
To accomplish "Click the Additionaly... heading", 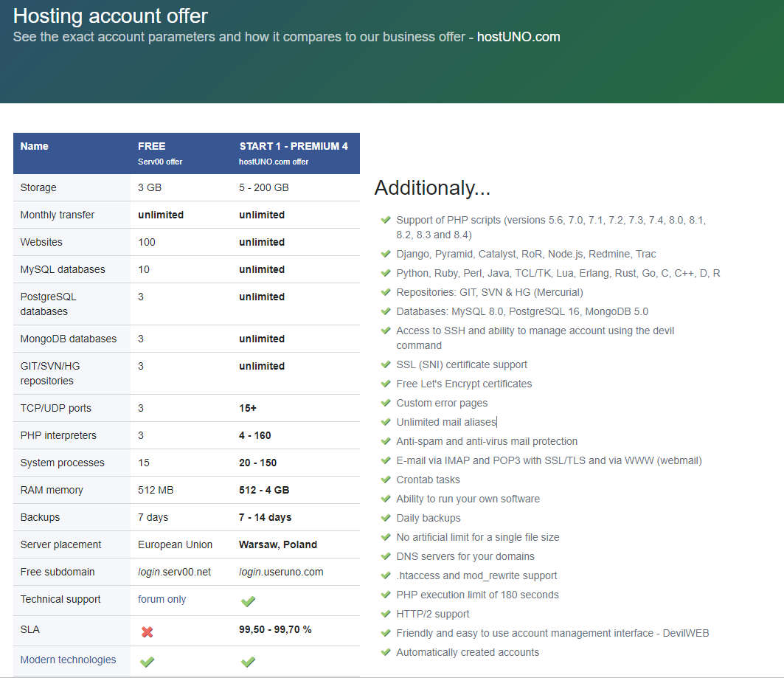I will coord(432,188).
